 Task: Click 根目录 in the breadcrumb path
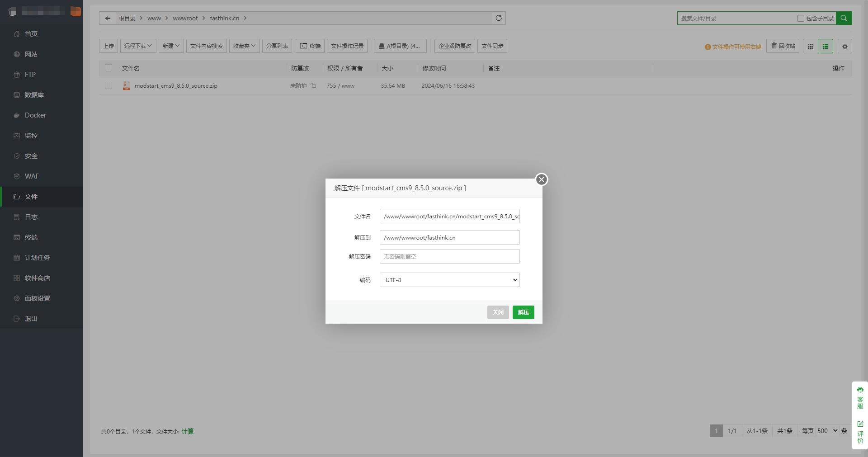tap(127, 18)
